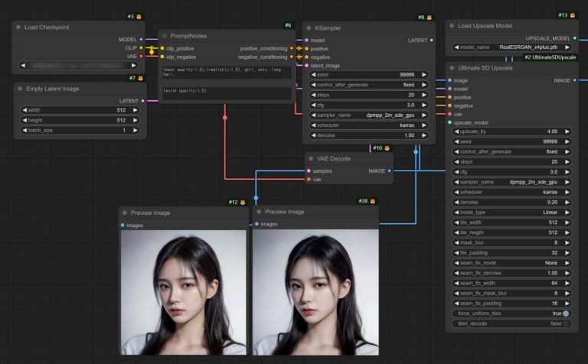Screen dimensions: 588x364
Task: Open the seam_fix_mode None selector
Action: (512, 263)
